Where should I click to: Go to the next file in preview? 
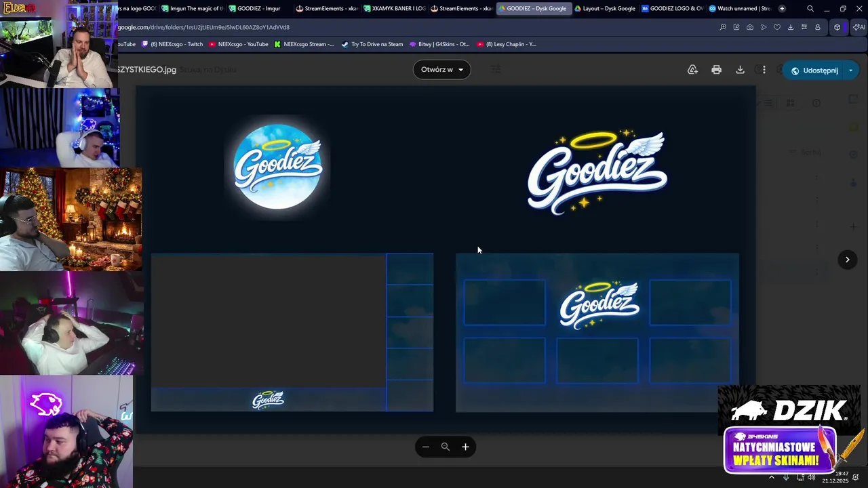click(847, 260)
